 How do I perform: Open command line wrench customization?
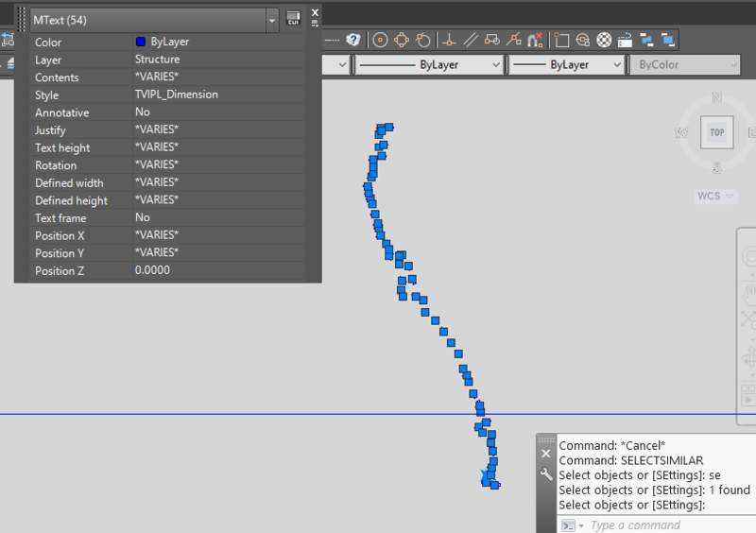click(x=545, y=473)
